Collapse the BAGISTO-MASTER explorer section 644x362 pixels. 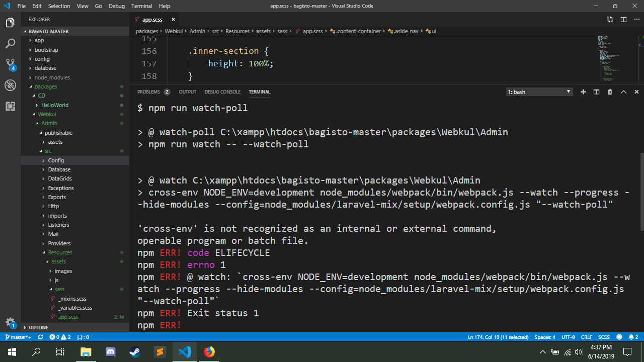[74, 31]
